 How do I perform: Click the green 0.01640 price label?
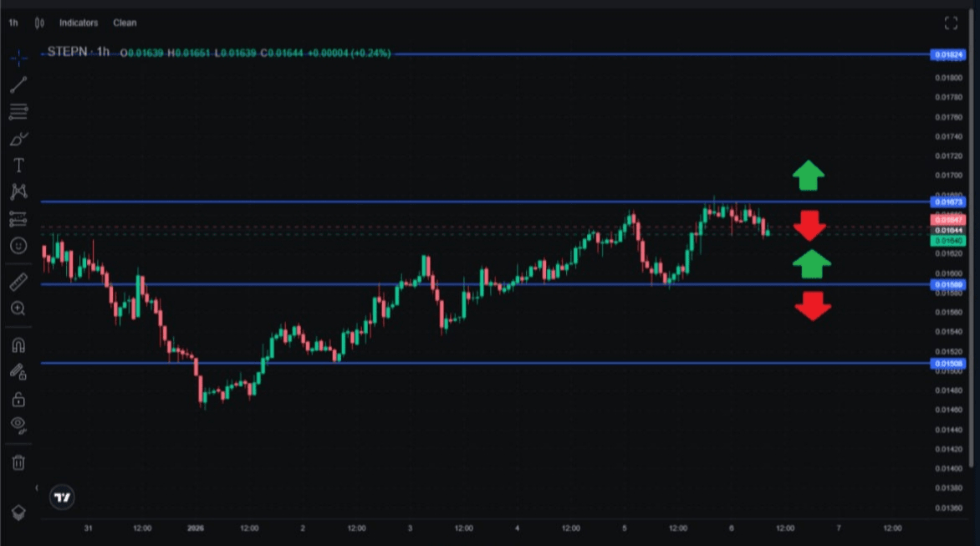click(x=948, y=241)
